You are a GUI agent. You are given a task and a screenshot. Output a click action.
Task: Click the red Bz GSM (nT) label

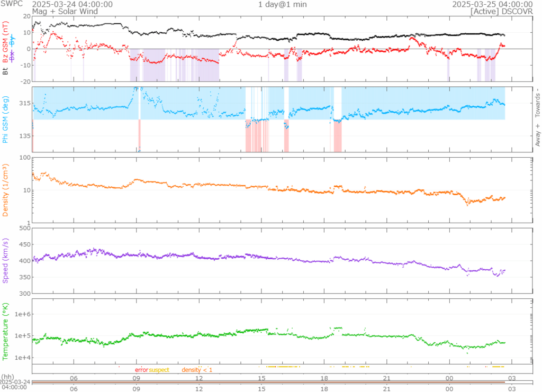click(x=6, y=43)
